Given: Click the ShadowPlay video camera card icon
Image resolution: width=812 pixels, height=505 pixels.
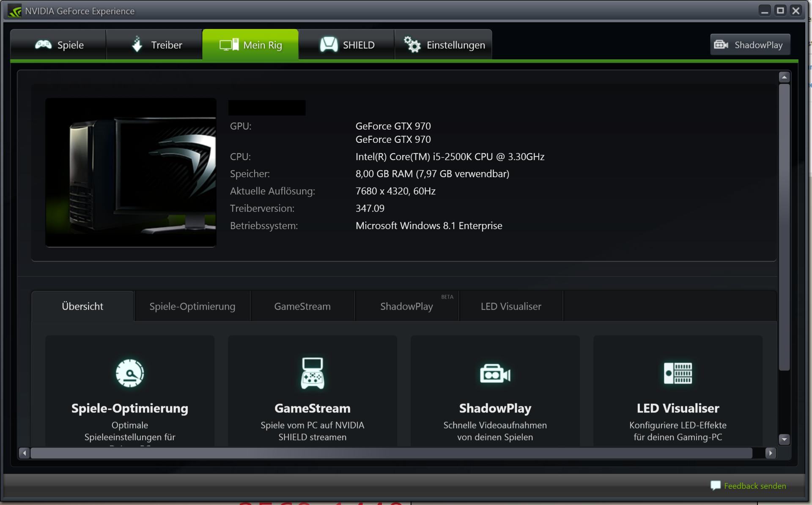Looking at the screenshot, I should click(495, 374).
